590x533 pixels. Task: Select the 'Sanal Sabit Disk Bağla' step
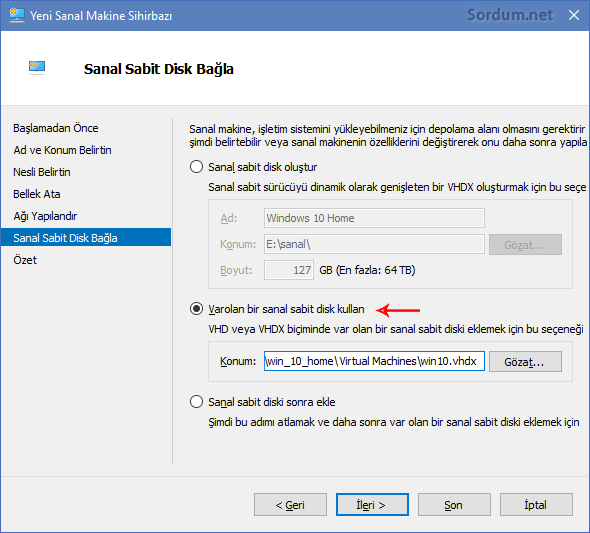pos(86,238)
